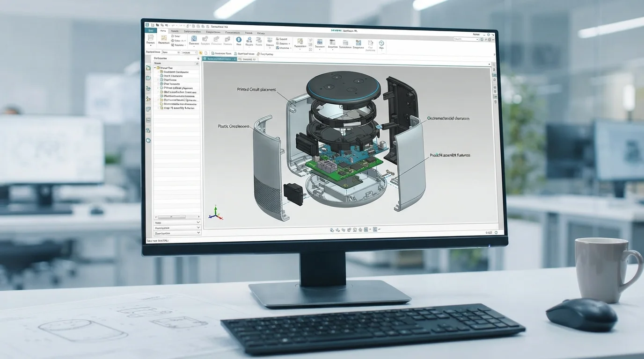Click the XYZ coordinate triad in the viewport
Viewport: 644px width, 359px height.
215,213
